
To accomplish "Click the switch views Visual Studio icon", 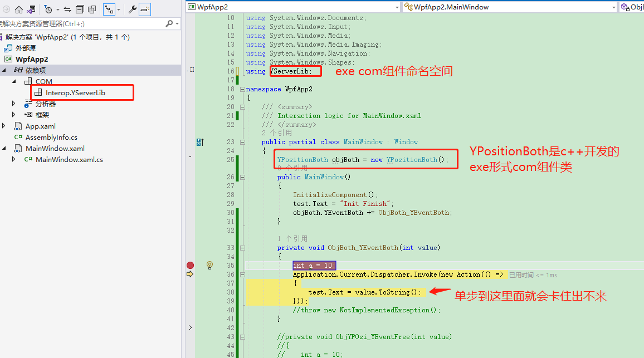I will pos(31,9).
